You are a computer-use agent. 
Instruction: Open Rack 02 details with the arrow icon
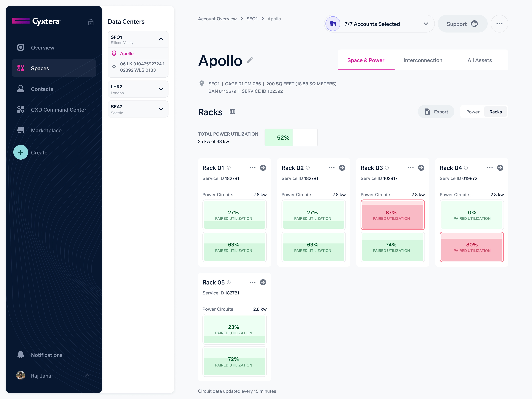(342, 168)
